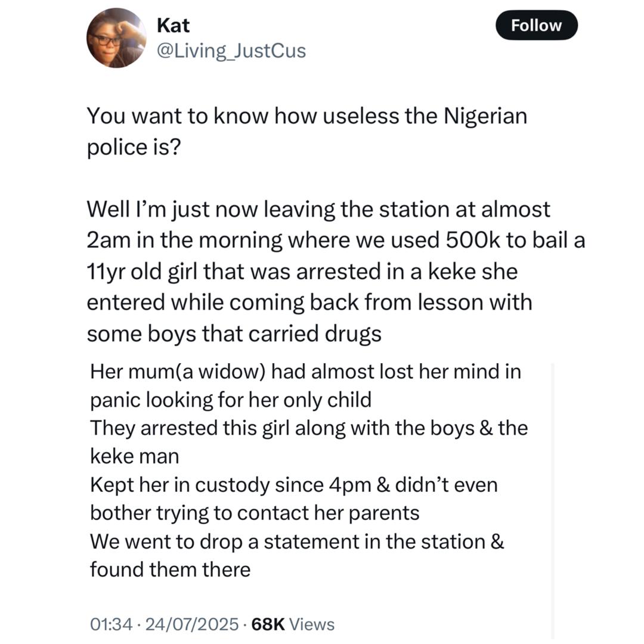Open the @Living_JustCus handle

(x=231, y=51)
